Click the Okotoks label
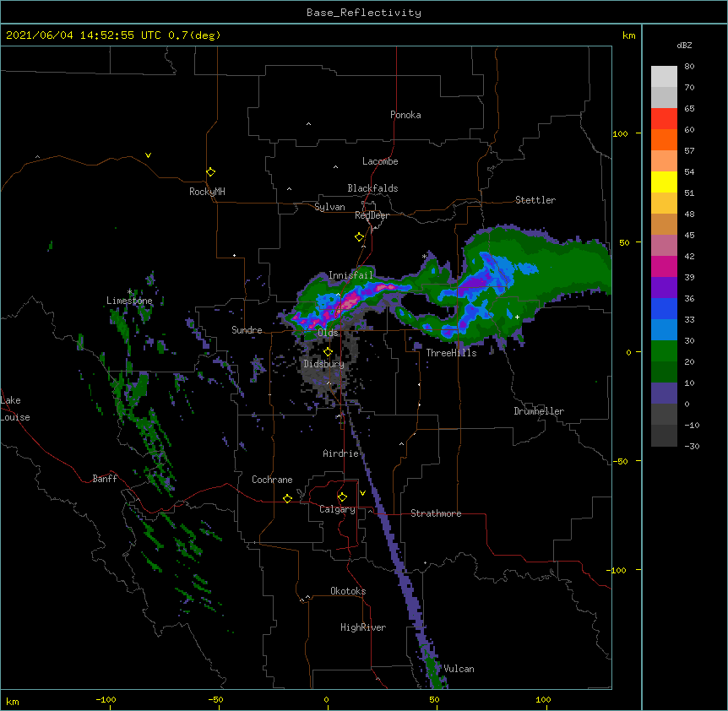This screenshot has width=728, height=711. click(x=348, y=591)
